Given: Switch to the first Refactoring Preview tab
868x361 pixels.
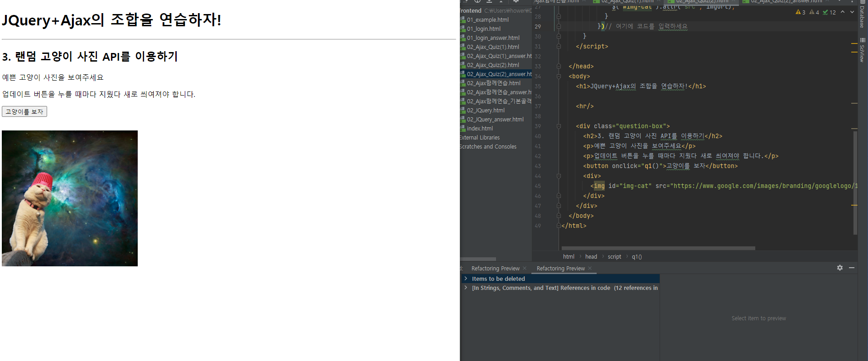Looking at the screenshot, I should [x=495, y=269].
